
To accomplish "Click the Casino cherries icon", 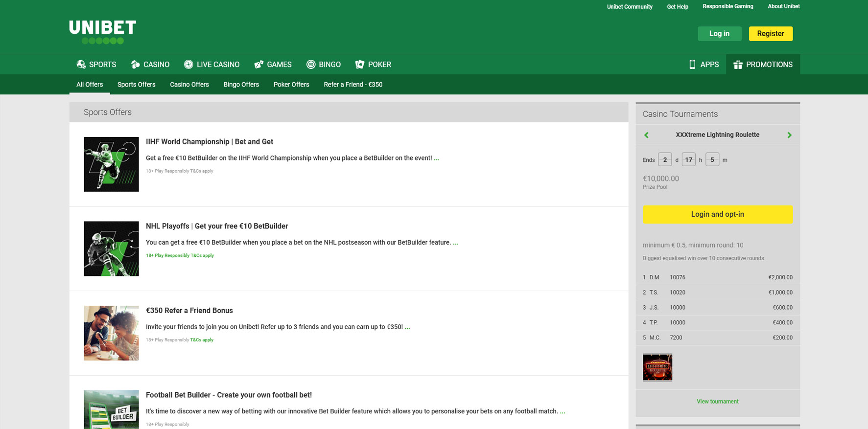I will coord(136,65).
